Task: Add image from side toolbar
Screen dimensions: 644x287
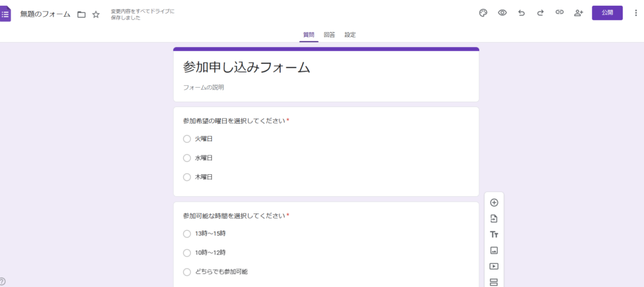Action: pyautogui.click(x=494, y=250)
